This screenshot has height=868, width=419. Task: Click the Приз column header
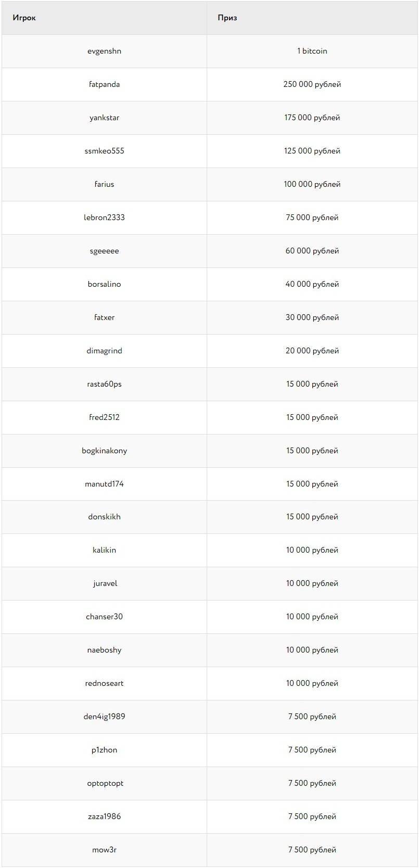click(x=227, y=18)
